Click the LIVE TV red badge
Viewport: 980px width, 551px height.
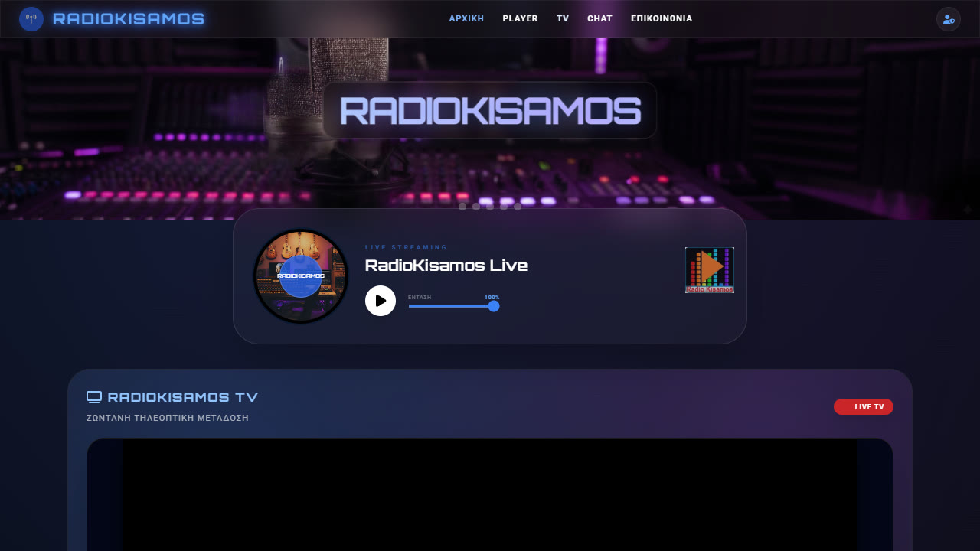(x=864, y=406)
